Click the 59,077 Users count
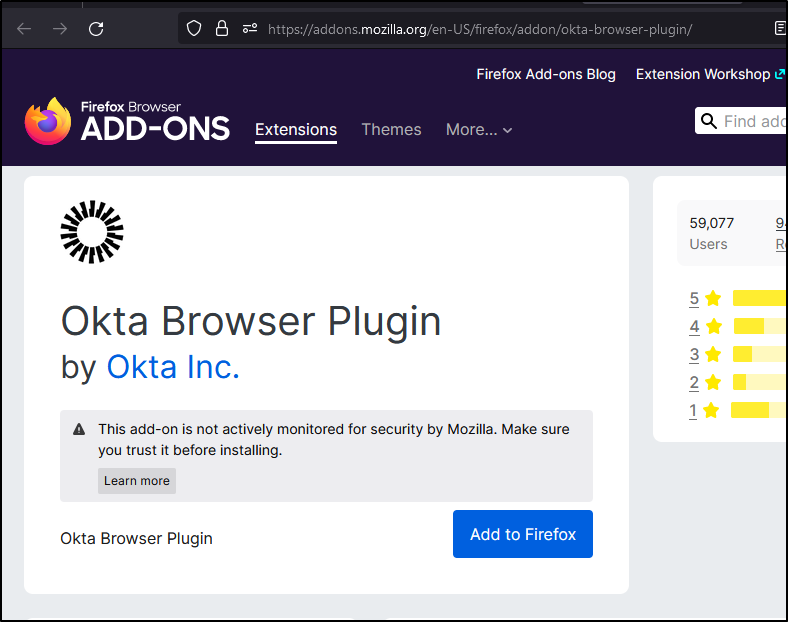 pos(712,233)
